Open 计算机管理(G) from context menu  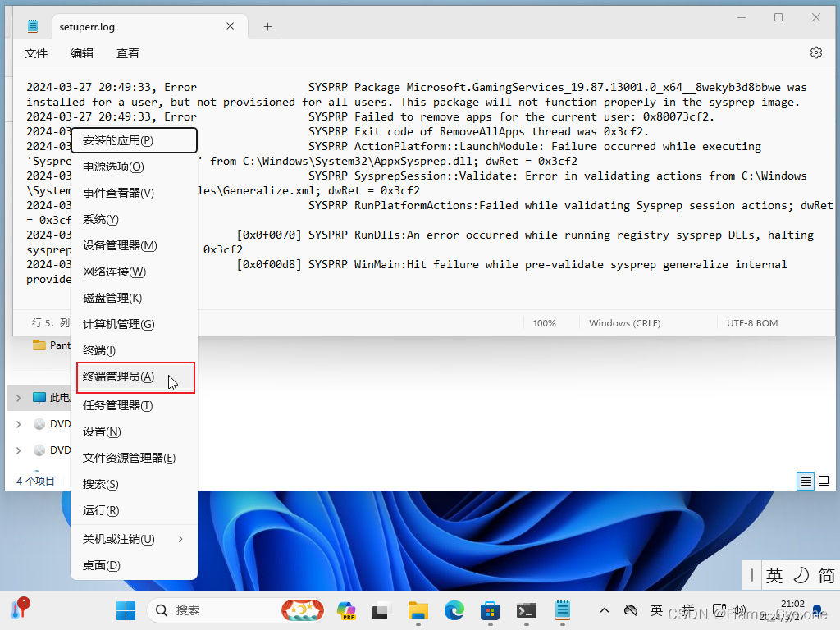coord(134,324)
